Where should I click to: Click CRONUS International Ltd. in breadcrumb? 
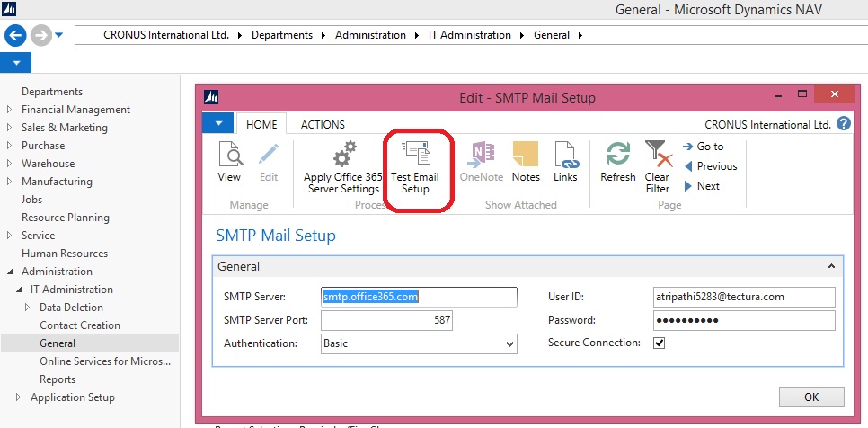166,35
